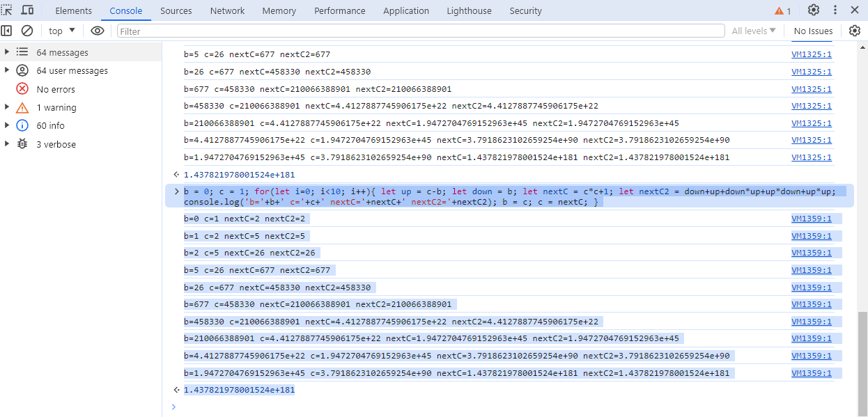Screen dimensions: 868x417
Task: Expand the 64 messages group
Action: [8, 52]
